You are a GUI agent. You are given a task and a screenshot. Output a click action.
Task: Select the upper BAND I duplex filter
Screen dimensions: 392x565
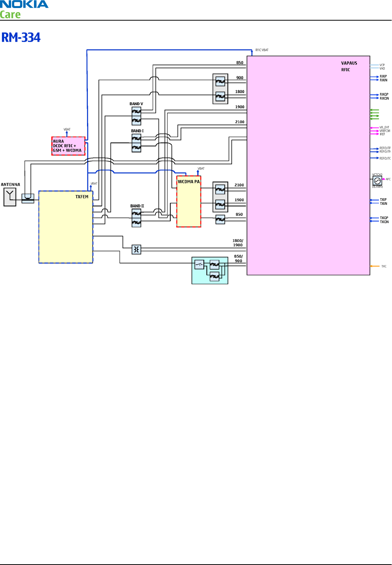136,139
